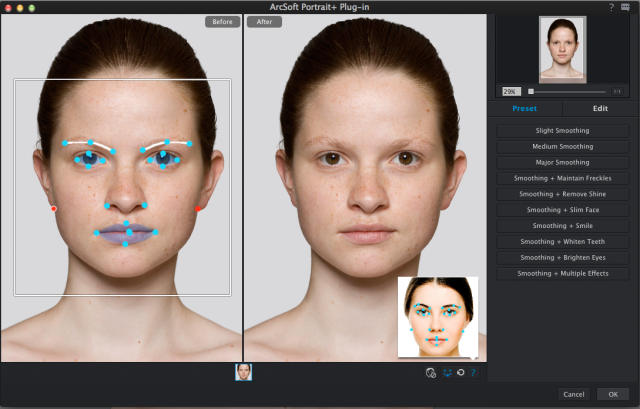The image size is (640, 409).
Task: Select the red left cheek contour point
Action: pyautogui.click(x=53, y=209)
